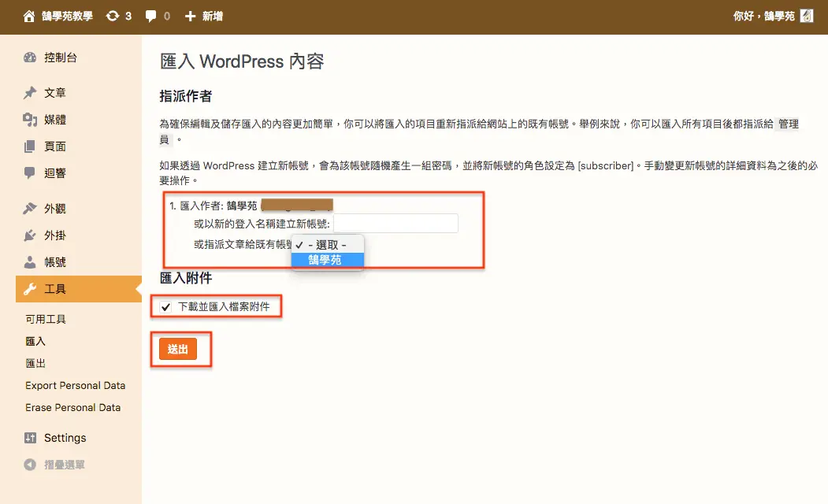This screenshot has width=828, height=504.
Task: Open the 匯入 submenu link
Action: pyautogui.click(x=35, y=342)
